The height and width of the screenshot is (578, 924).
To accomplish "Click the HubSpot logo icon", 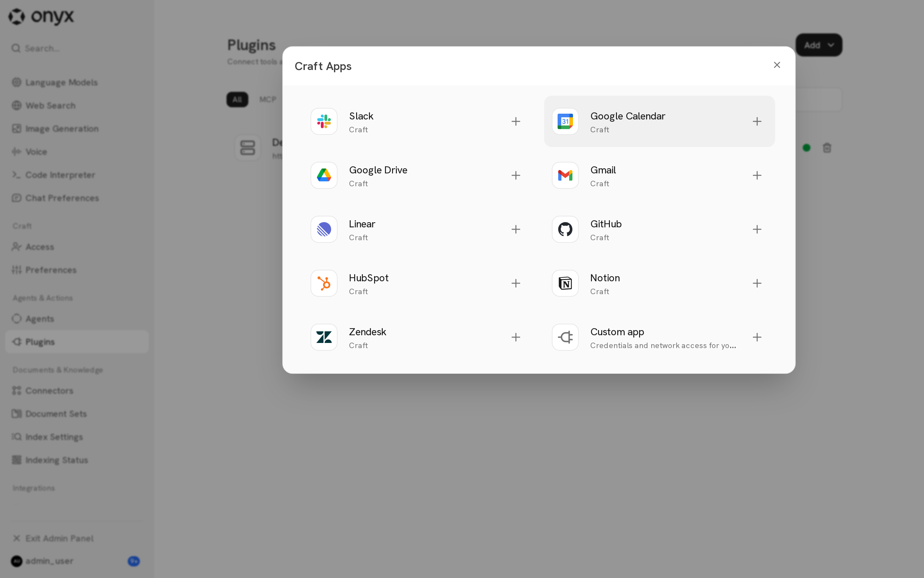I will [324, 283].
